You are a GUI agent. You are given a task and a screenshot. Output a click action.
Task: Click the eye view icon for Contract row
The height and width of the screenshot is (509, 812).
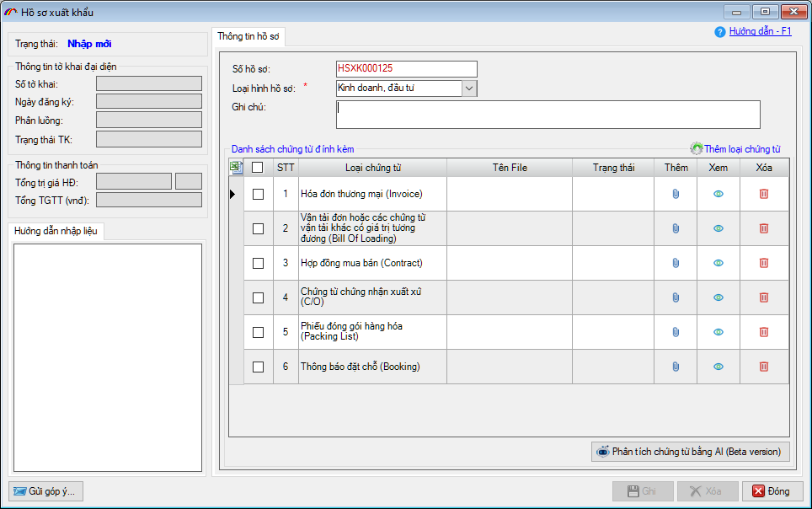coord(719,263)
